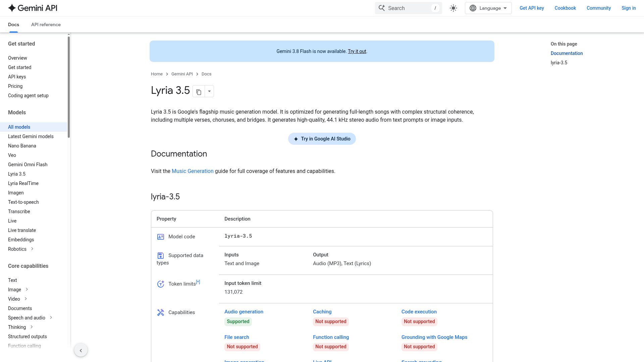Screen dimensions: 644x362
Task: Click the globe icon in Language selector
Action: [473, 8]
